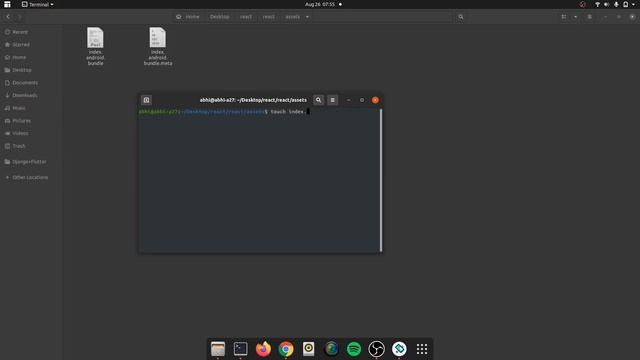Click the file manager search icon

coord(461,17)
